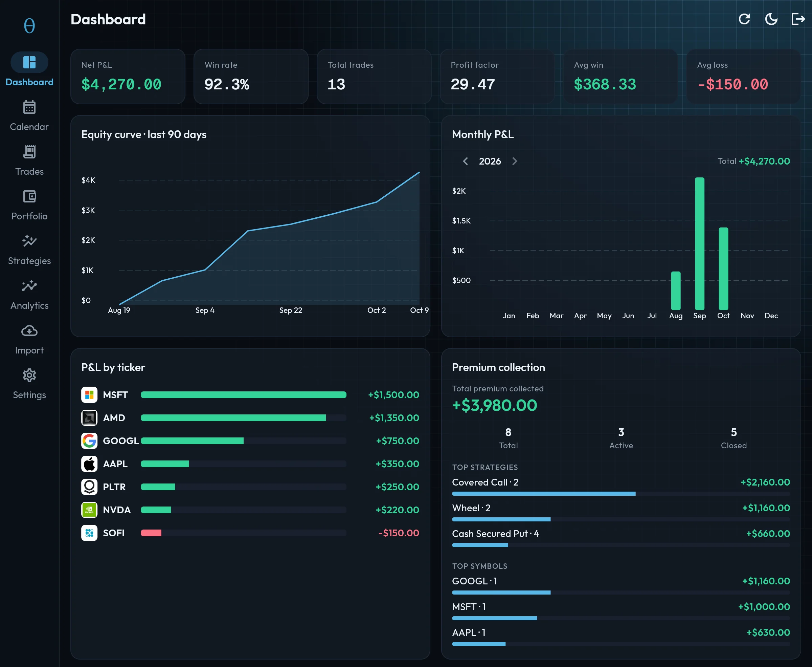Screen dimensions: 812x667
Task: Refresh the dashboard data
Action: click(x=744, y=19)
